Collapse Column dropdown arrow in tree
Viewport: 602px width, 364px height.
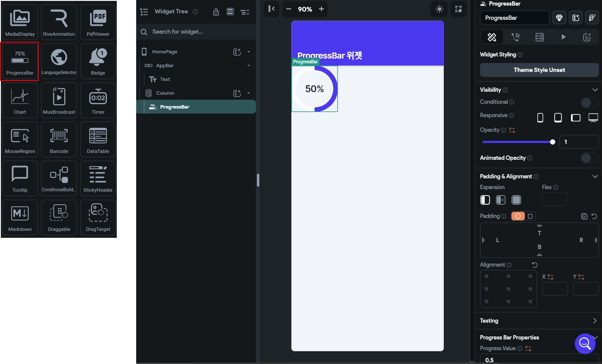249,93
